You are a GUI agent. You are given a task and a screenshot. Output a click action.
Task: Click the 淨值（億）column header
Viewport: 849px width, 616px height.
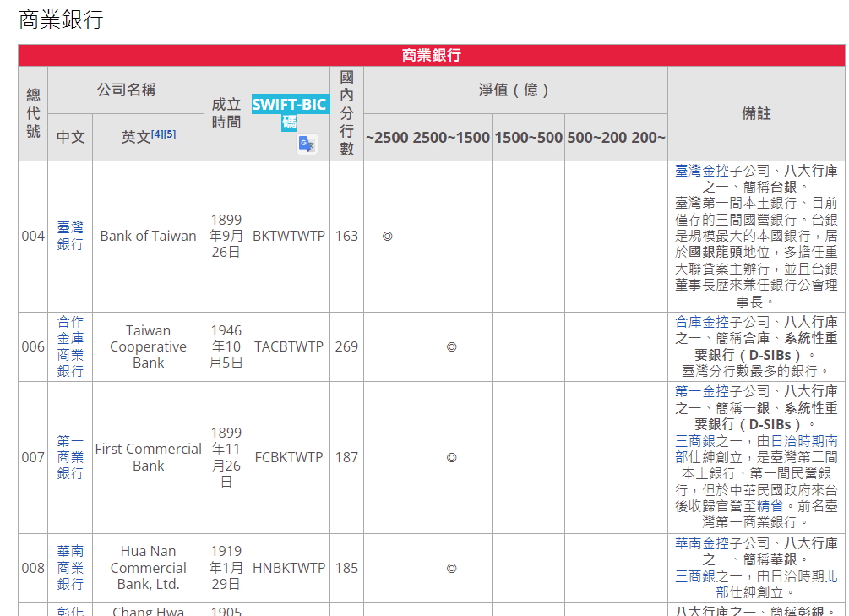pos(515,90)
